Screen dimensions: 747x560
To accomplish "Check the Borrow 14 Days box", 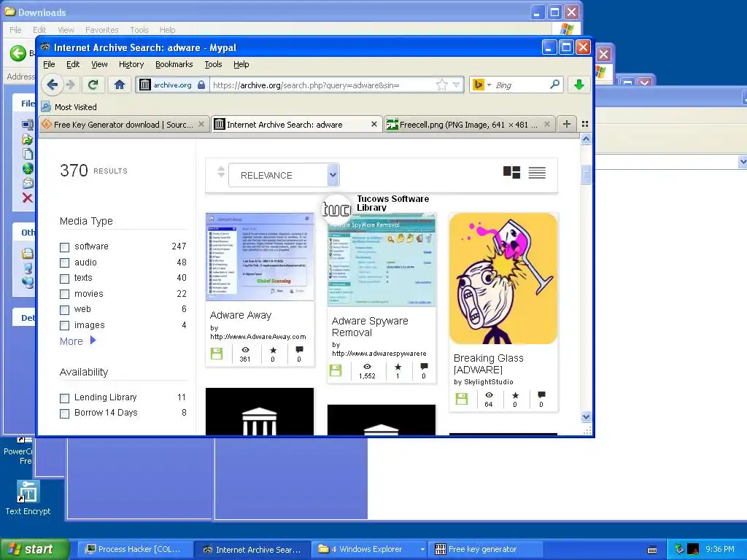I will coord(64,413).
